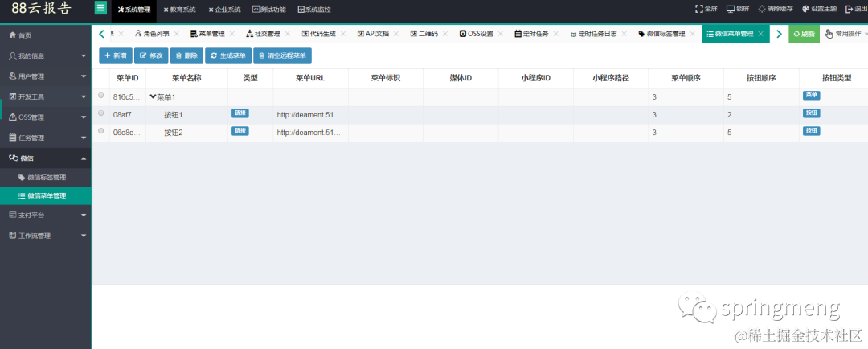
Task: Close the 定时任务 tab
Action: (x=556, y=34)
